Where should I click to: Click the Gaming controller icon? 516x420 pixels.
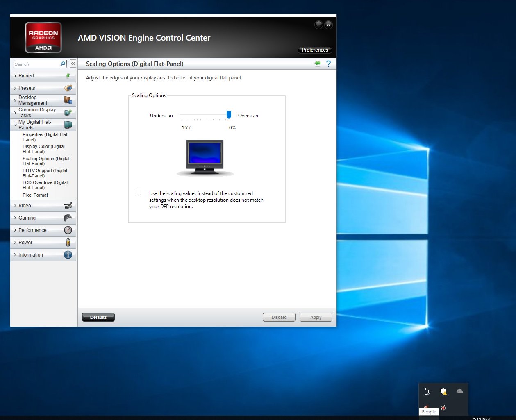(x=68, y=218)
